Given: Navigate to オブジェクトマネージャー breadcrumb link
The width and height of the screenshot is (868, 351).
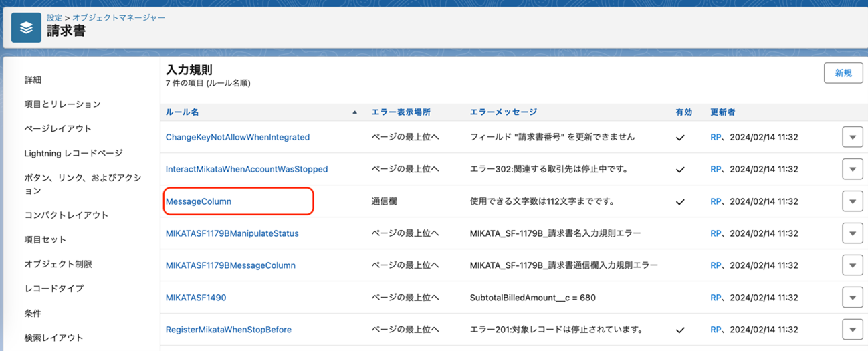Looking at the screenshot, I should tap(118, 17).
